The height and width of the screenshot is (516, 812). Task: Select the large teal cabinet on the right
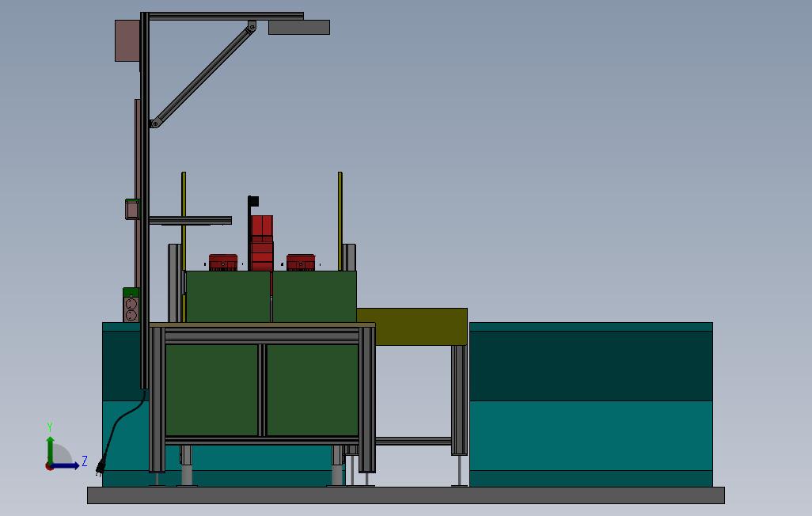click(591, 404)
